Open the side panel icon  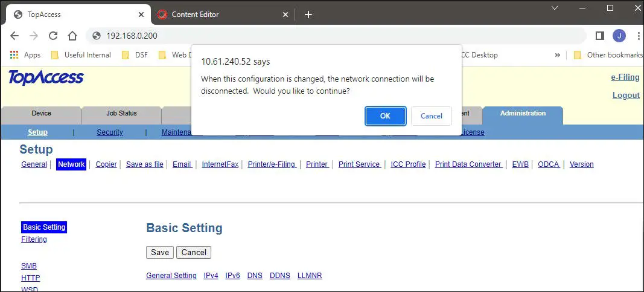click(600, 36)
